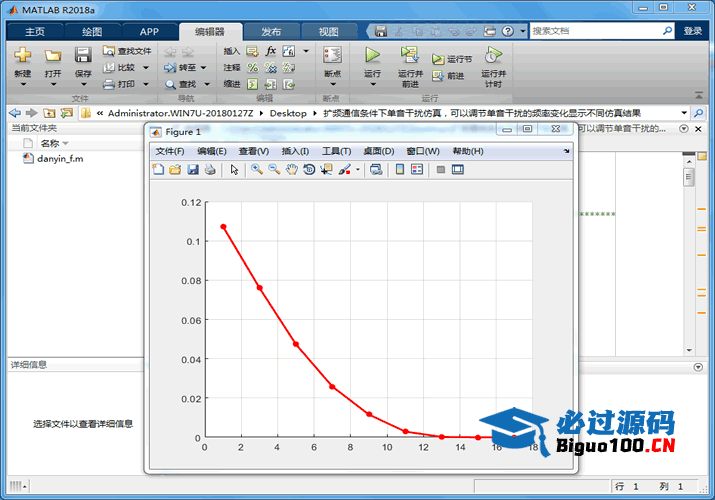
Task: Click the Insert Colorbar icon in Figure 1
Action: 400,170
